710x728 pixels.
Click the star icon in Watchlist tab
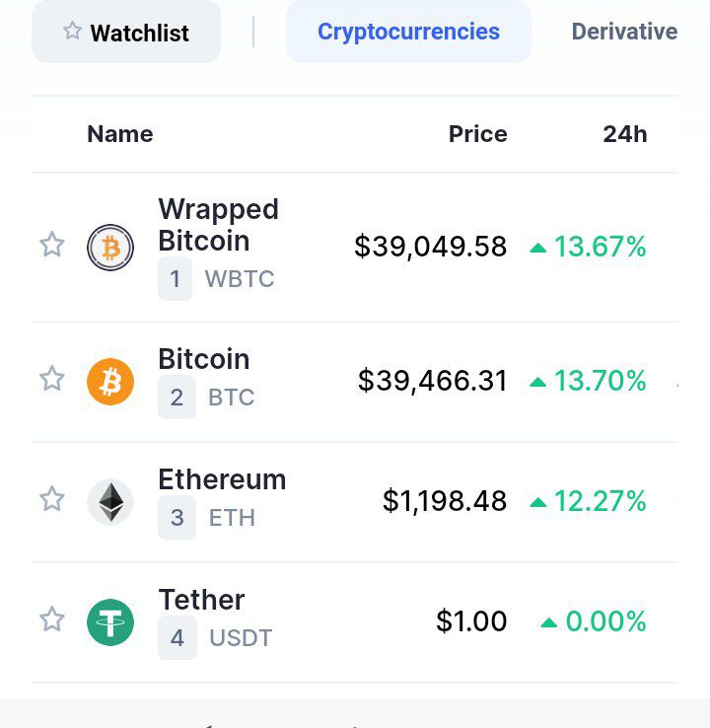[72, 31]
